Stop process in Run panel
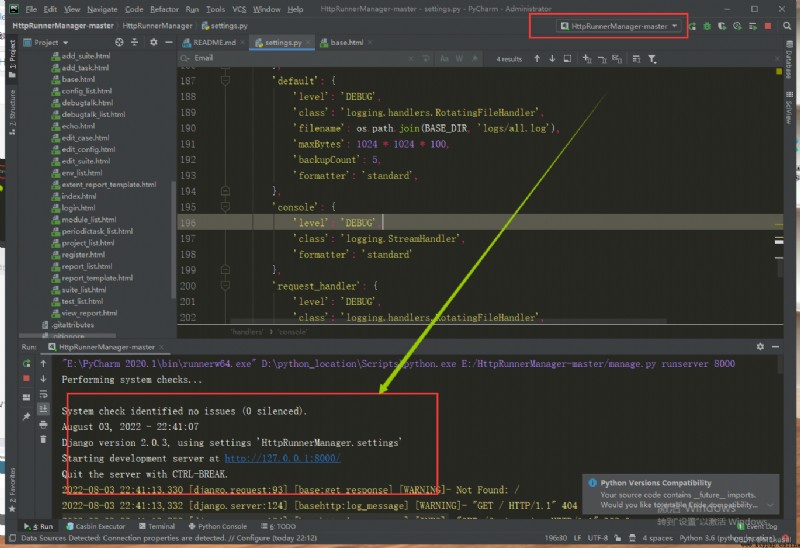Image resolution: width=800 pixels, height=548 pixels. coord(27,379)
